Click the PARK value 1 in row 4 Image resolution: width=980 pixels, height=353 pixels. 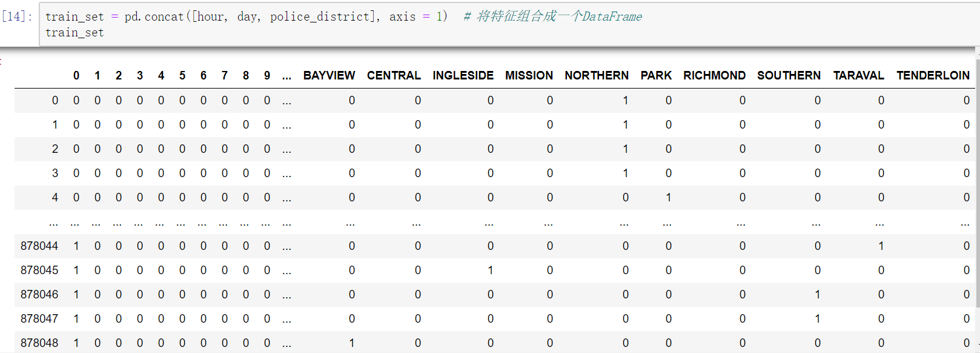coord(669,197)
